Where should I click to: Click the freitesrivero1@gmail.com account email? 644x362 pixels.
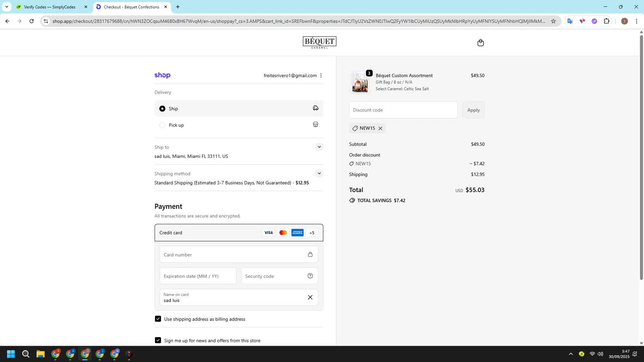point(290,75)
